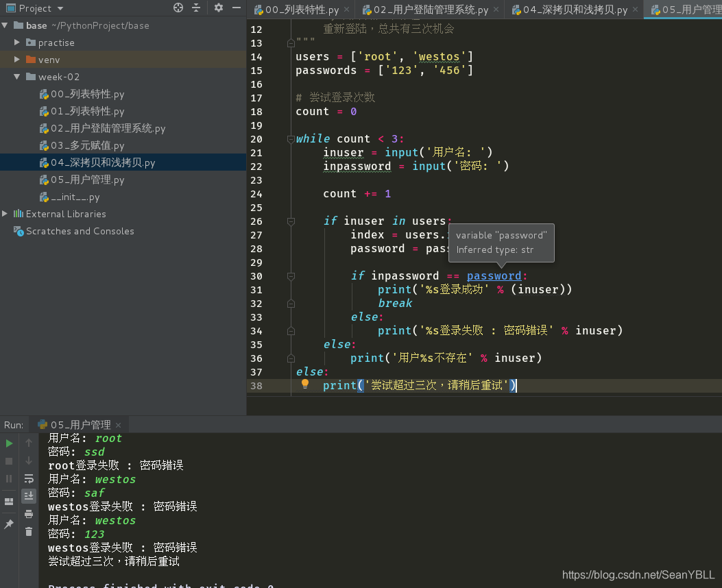
Task: Click the down arrow in run toolbar
Action: pos(29,461)
